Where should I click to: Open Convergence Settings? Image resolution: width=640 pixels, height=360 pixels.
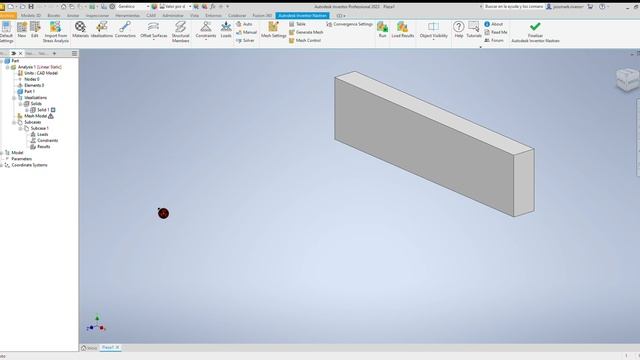pos(349,24)
